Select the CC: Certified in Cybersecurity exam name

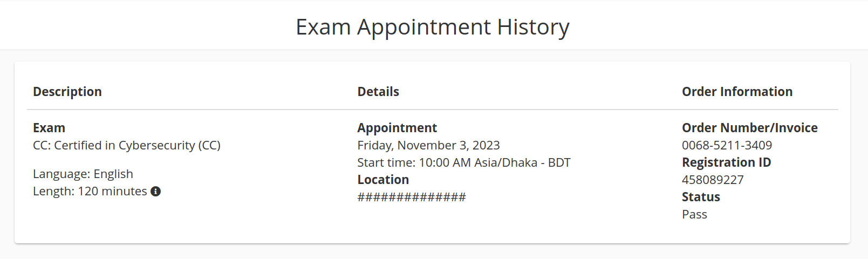(127, 145)
